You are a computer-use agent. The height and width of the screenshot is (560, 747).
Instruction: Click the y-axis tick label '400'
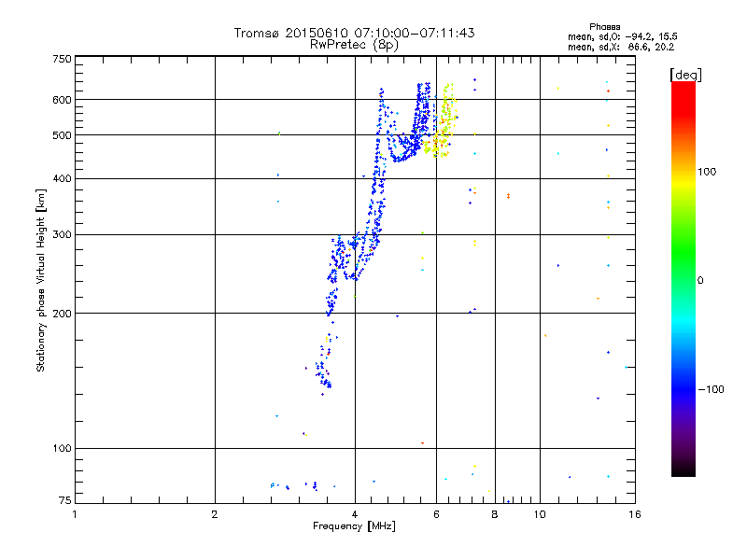[62, 179]
